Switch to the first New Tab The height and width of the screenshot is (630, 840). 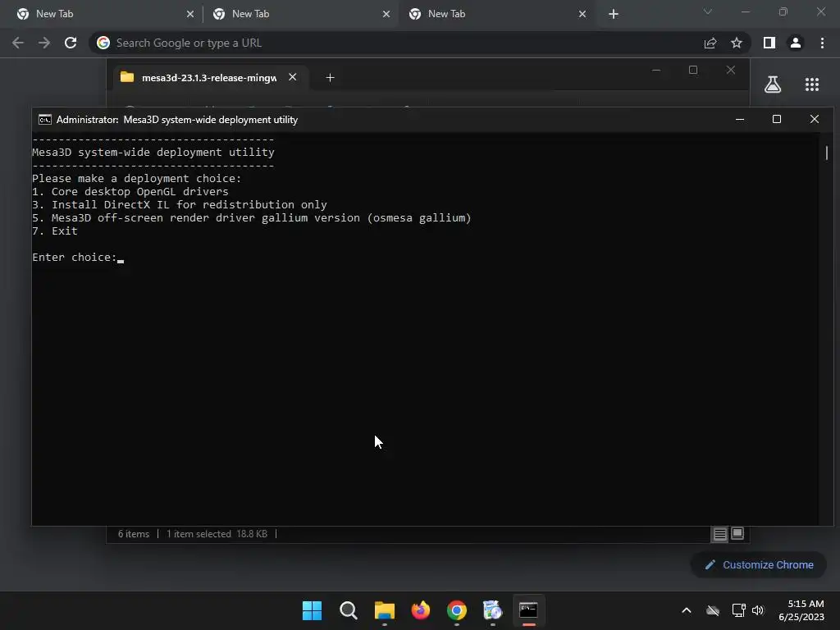tap(101, 14)
